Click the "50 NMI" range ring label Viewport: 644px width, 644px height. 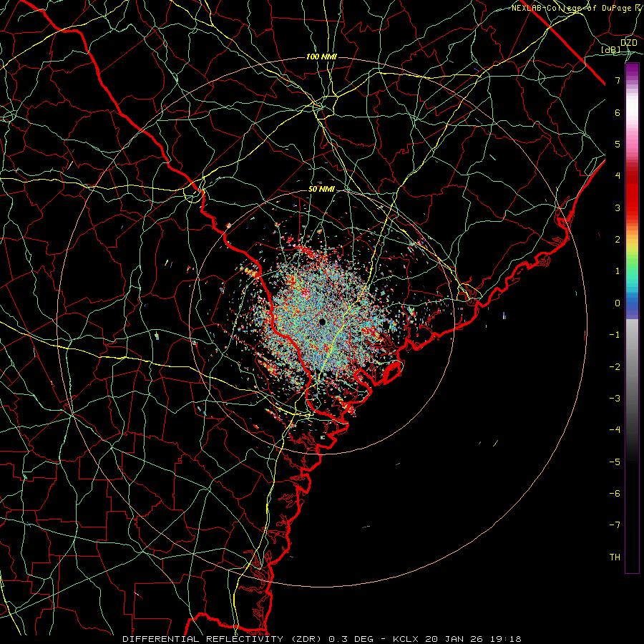(x=321, y=190)
